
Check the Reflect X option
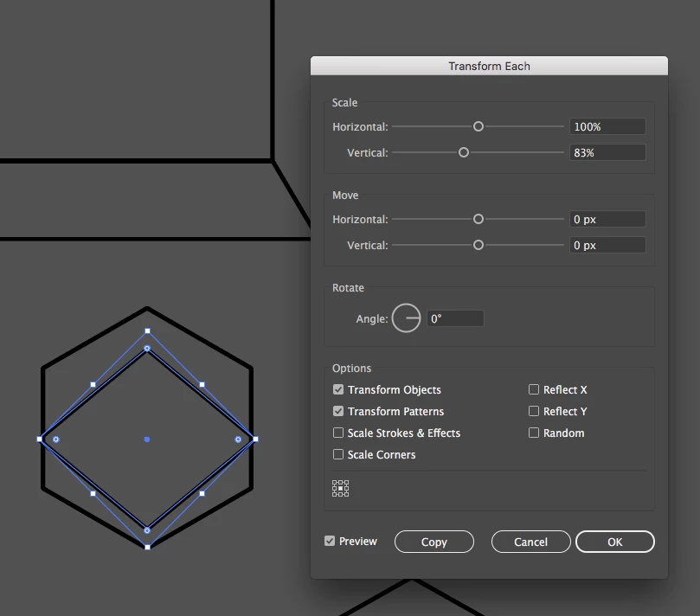pyautogui.click(x=534, y=389)
